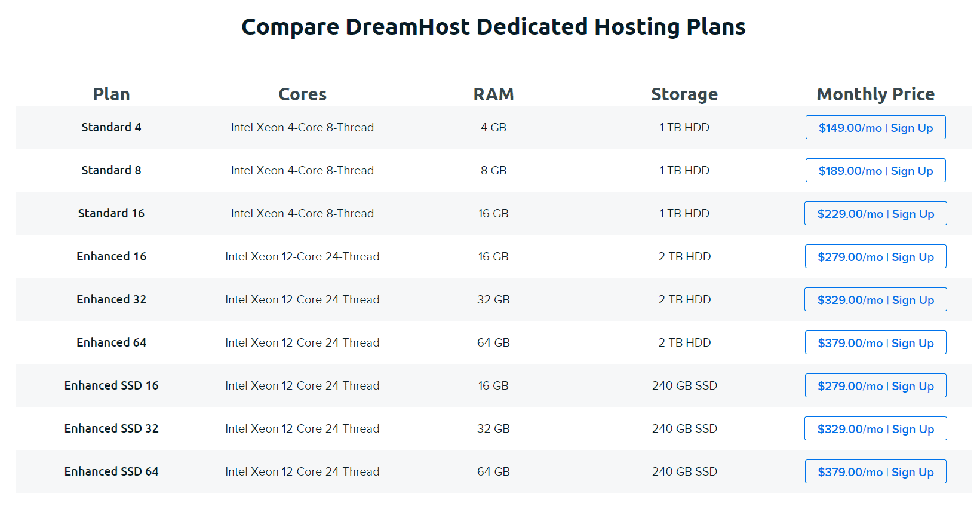Click the Monthly Price column heading
This screenshot has height=512, width=980.
(x=875, y=94)
